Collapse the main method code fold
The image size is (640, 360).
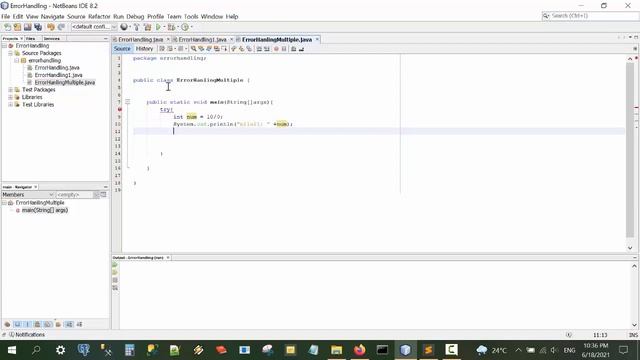point(127,102)
